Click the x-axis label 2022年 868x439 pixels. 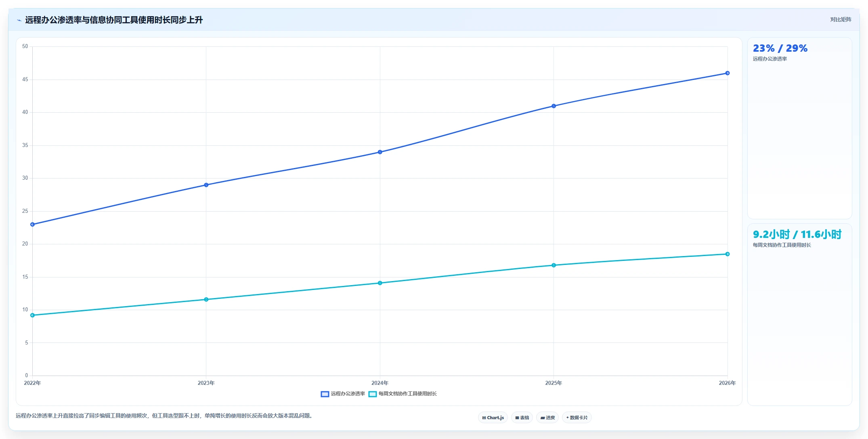pos(32,383)
